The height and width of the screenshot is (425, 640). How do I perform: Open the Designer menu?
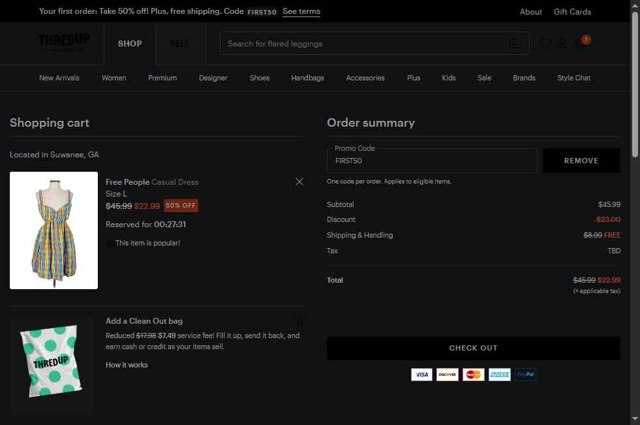point(213,78)
